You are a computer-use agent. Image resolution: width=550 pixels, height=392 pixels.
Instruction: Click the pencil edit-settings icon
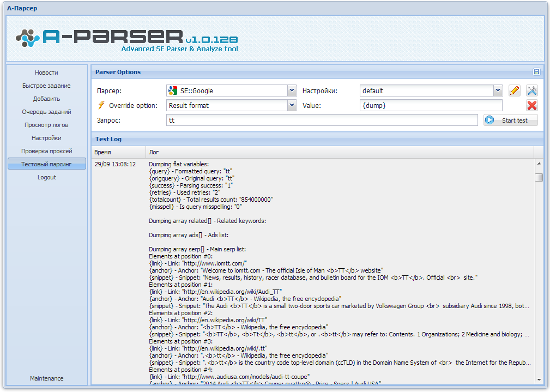(514, 91)
